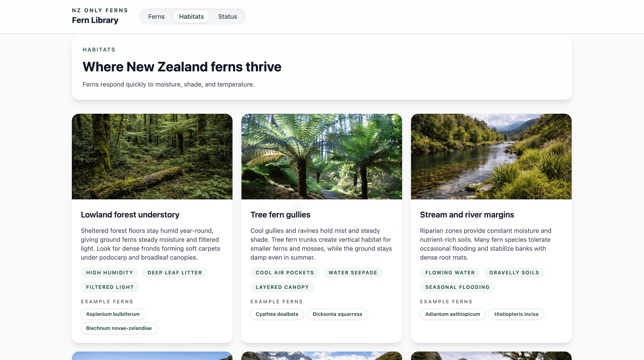
Task: Select the Habitats tab
Action: 191,17
